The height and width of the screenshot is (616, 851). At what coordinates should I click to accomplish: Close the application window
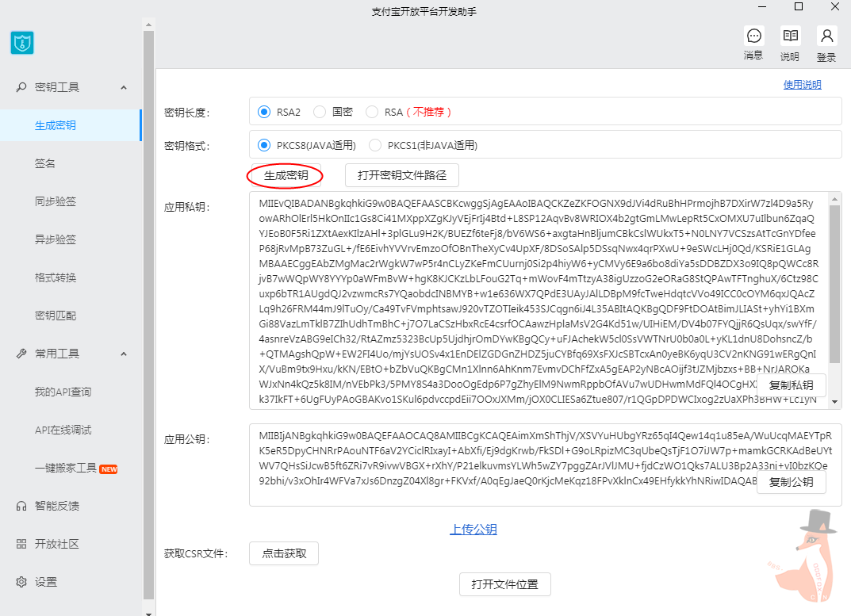point(835,6)
